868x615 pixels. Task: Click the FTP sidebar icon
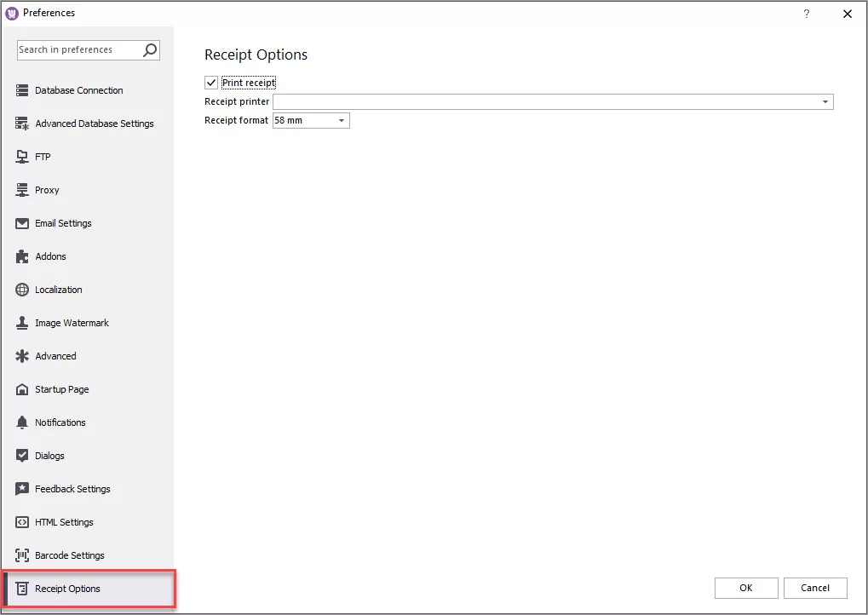click(x=22, y=157)
